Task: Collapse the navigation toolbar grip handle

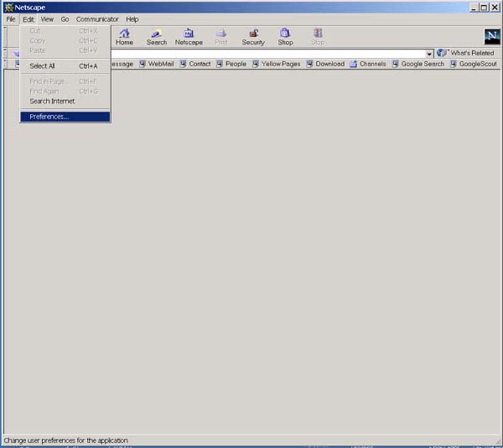Action: pyautogui.click(x=5, y=36)
